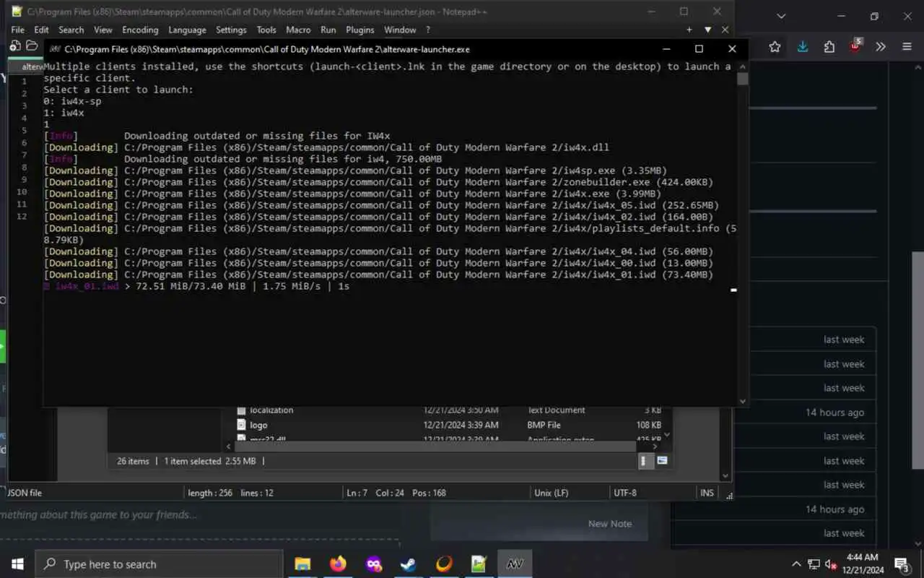This screenshot has width=924, height=578.
Task: Open Notepad++ from the taskbar
Action: tap(479, 564)
